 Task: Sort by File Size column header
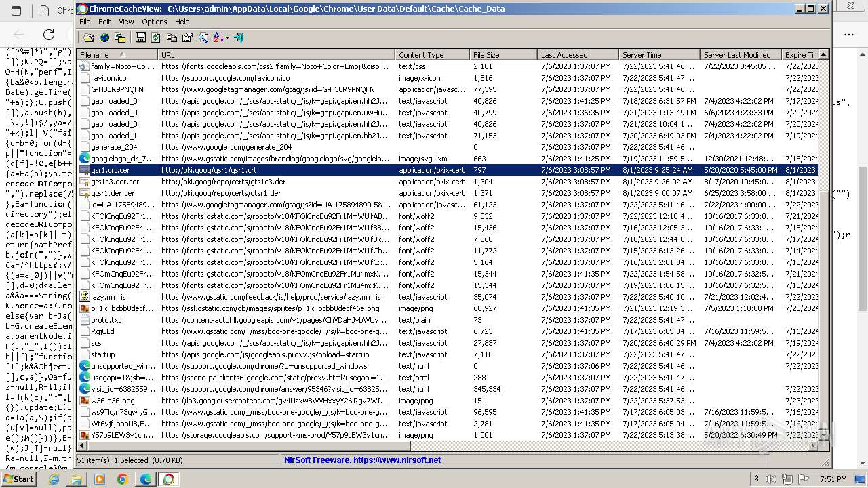pyautogui.click(x=503, y=55)
